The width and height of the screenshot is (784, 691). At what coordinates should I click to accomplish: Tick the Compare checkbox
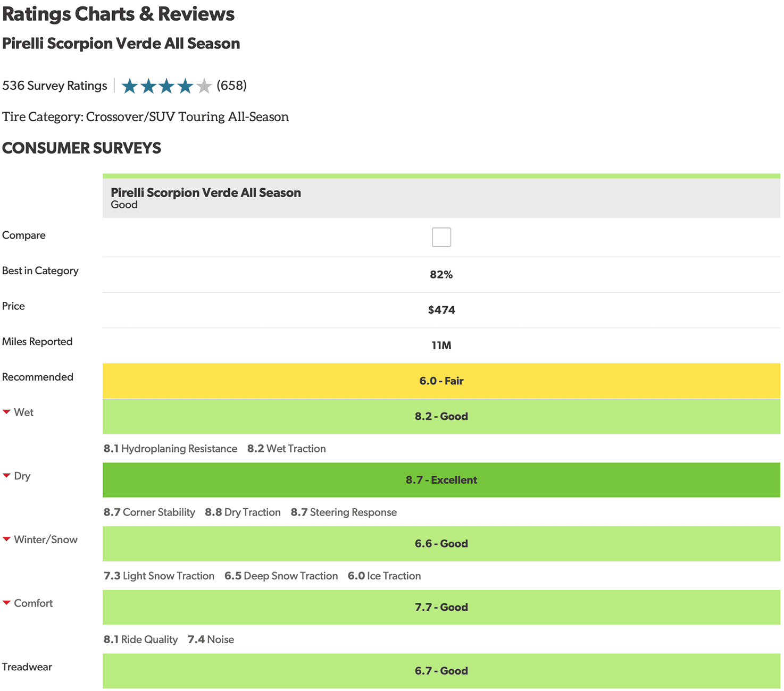(x=441, y=237)
